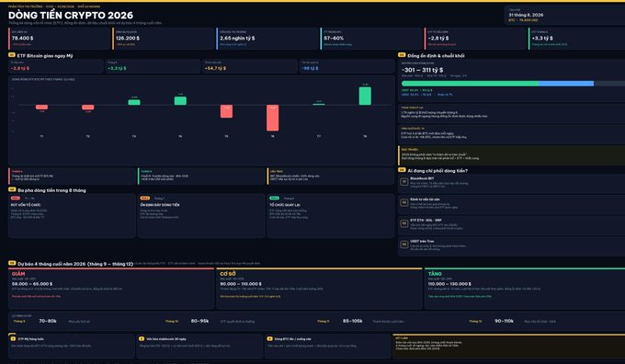Open the USDT trên Tron list entry
625x364 pixels.
click(511, 245)
